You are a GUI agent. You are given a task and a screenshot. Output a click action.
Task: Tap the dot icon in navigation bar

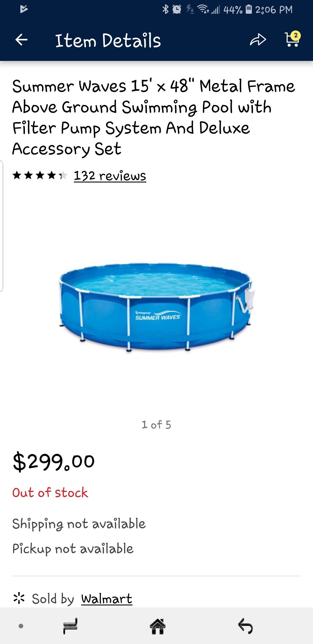tap(21, 626)
